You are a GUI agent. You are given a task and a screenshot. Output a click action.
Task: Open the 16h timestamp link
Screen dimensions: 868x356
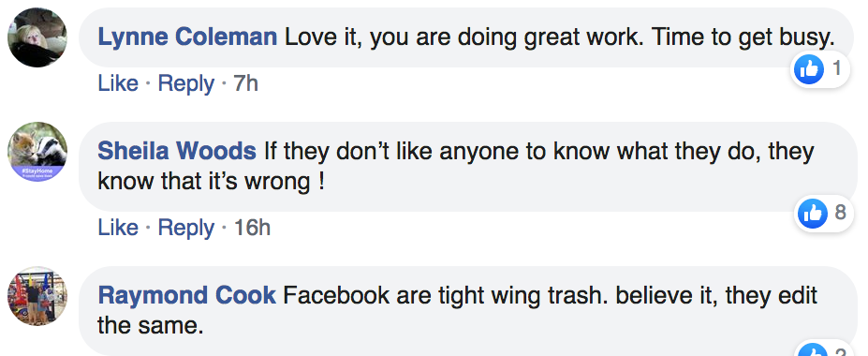tap(252, 228)
